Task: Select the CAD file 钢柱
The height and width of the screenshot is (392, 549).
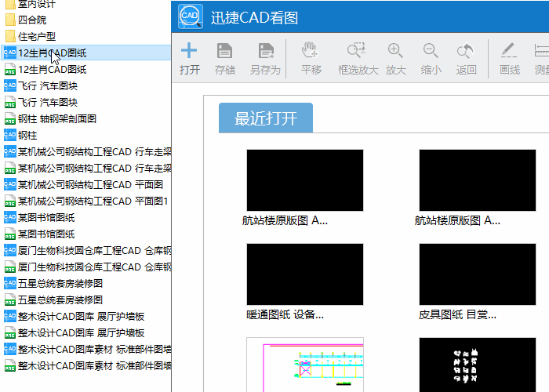Action: click(x=20, y=135)
